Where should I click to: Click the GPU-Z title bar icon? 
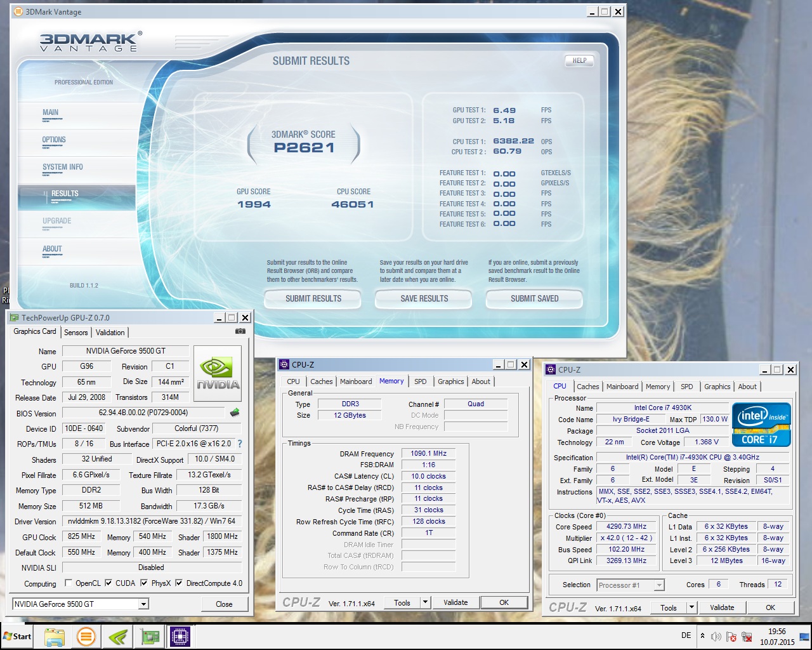(x=15, y=317)
